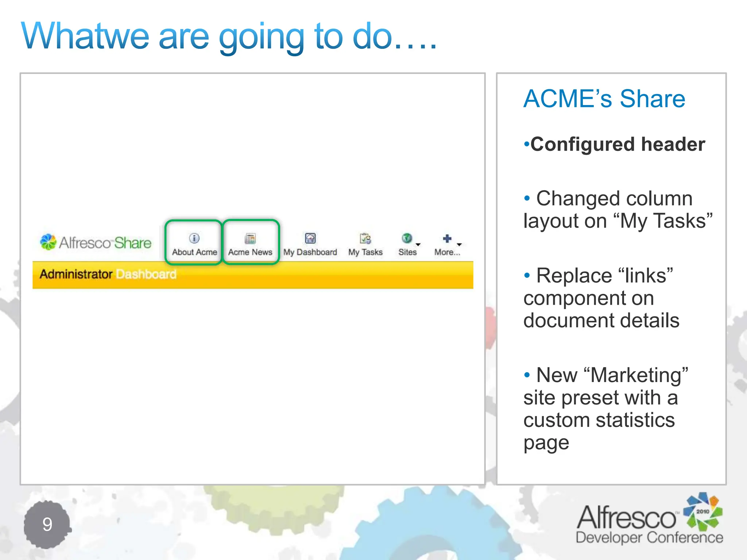Image resolution: width=747 pixels, height=560 pixels.
Task: Click the Acme News newspaper icon
Action: [250, 238]
